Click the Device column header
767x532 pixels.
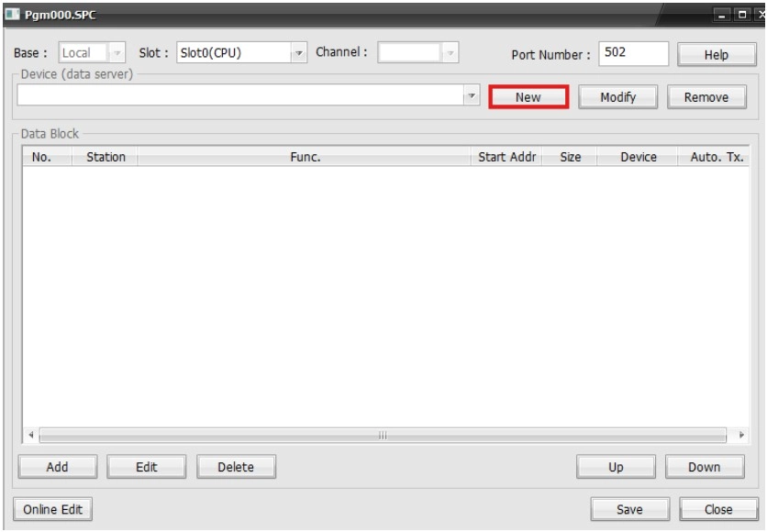click(x=638, y=157)
